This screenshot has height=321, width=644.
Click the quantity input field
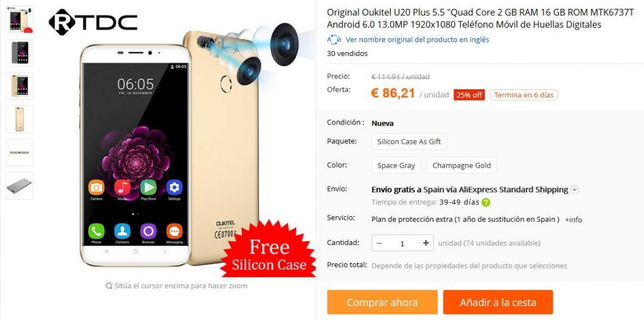click(x=402, y=243)
